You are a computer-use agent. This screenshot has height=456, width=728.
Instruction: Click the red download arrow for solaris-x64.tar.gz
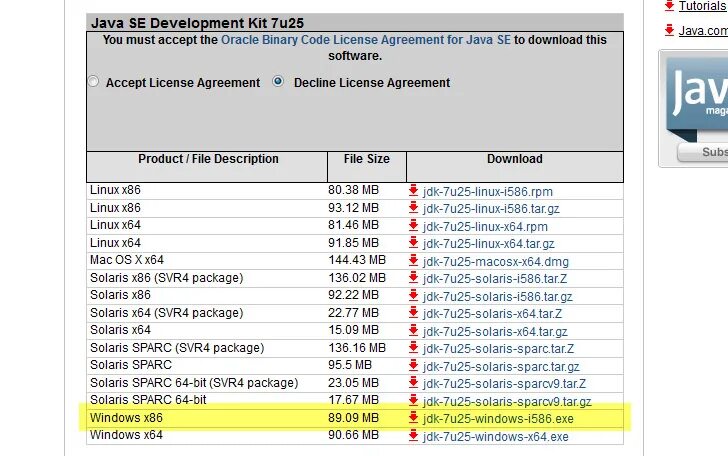[x=413, y=330]
